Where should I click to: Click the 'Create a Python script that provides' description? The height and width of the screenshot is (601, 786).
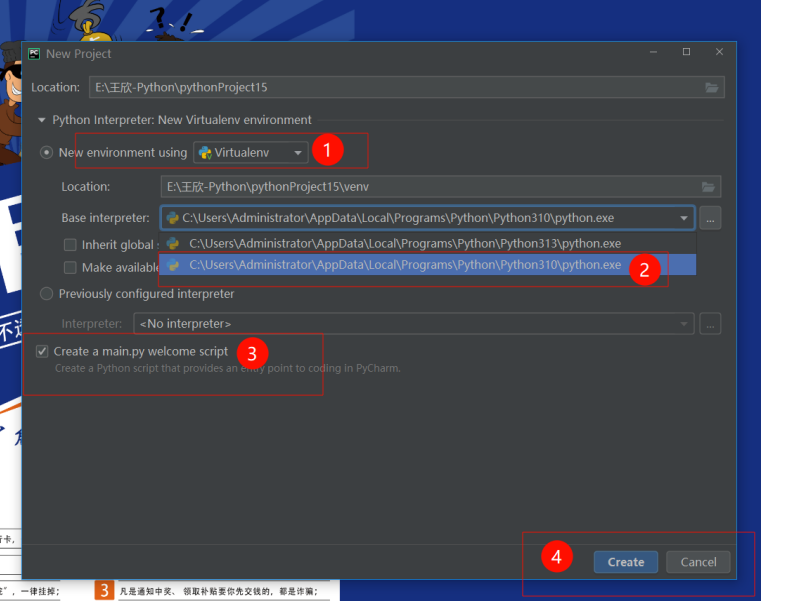point(228,368)
